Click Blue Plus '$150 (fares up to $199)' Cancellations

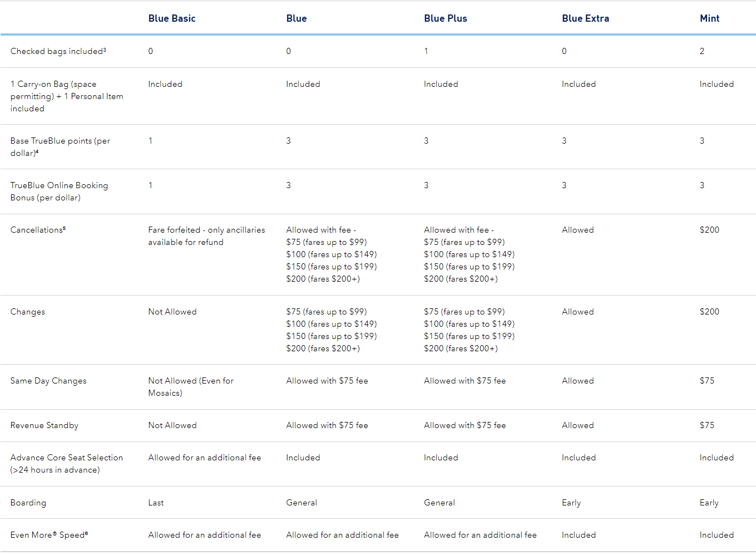(x=470, y=267)
